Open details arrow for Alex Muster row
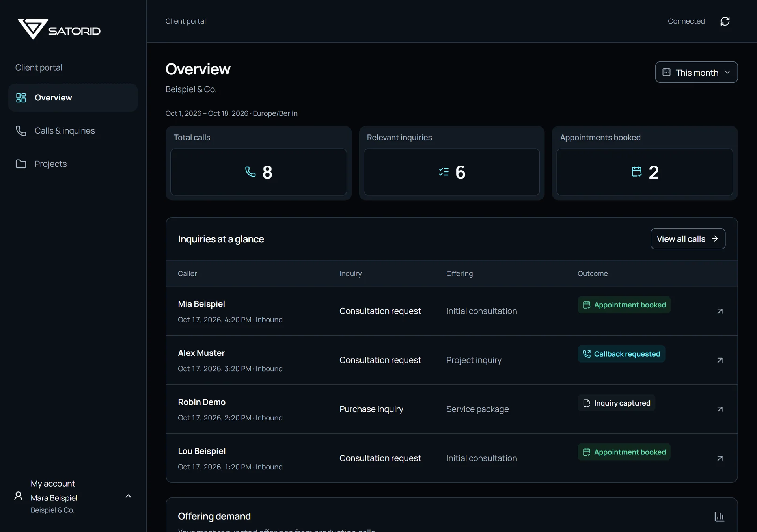Image resolution: width=757 pixels, height=532 pixels. 720,360
